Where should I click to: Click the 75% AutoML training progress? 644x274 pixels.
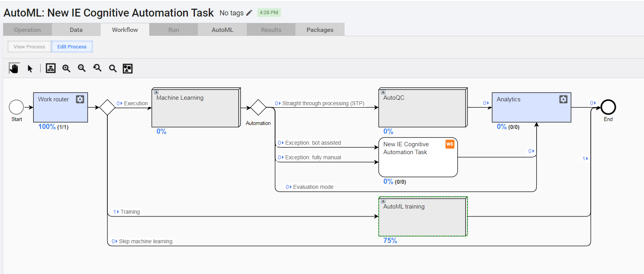point(390,240)
